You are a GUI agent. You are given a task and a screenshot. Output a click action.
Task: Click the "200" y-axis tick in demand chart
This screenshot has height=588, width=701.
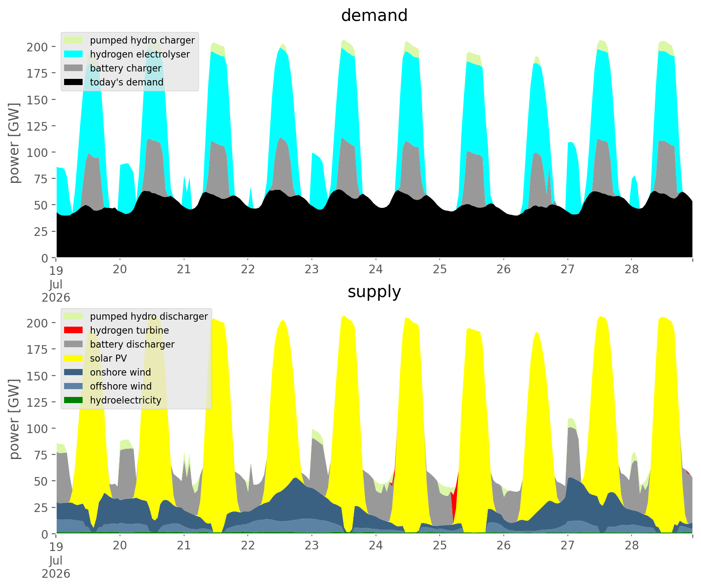37,47
